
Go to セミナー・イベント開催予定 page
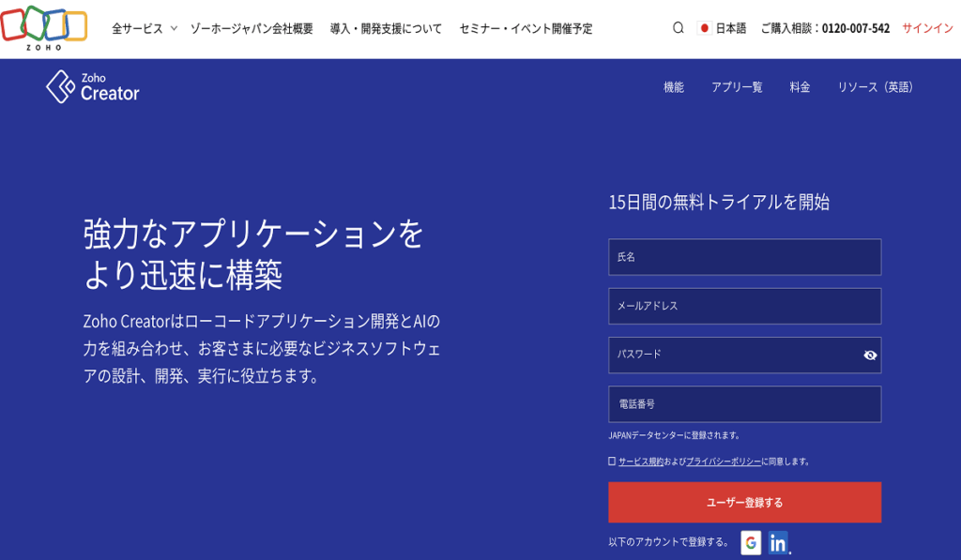(x=526, y=28)
